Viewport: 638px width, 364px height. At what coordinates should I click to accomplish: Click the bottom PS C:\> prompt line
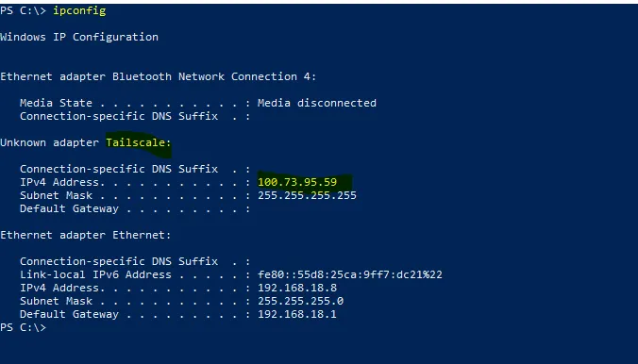pos(24,327)
